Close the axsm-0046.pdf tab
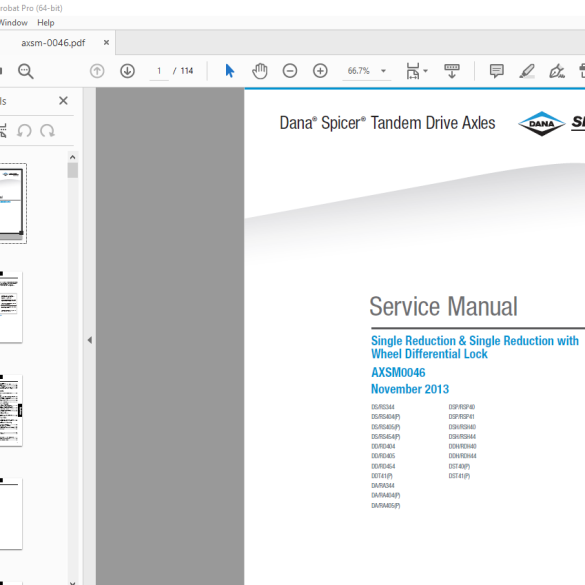585x585 pixels. (x=106, y=43)
